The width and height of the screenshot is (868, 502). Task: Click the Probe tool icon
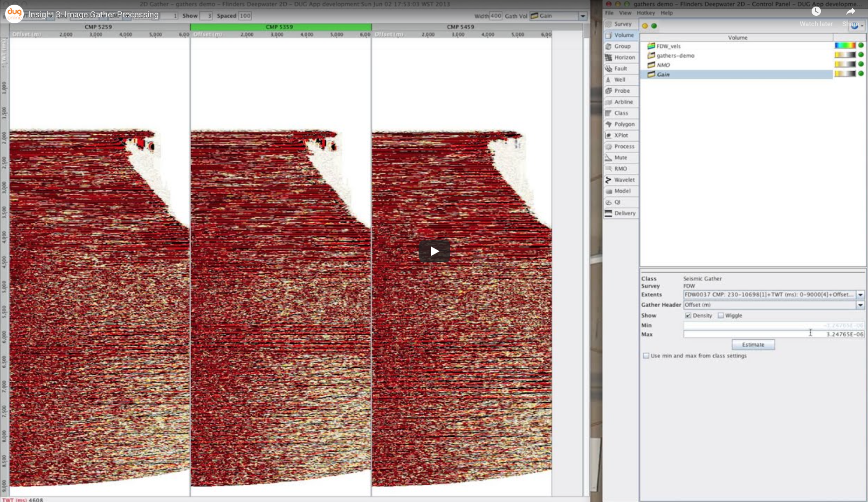[609, 91]
